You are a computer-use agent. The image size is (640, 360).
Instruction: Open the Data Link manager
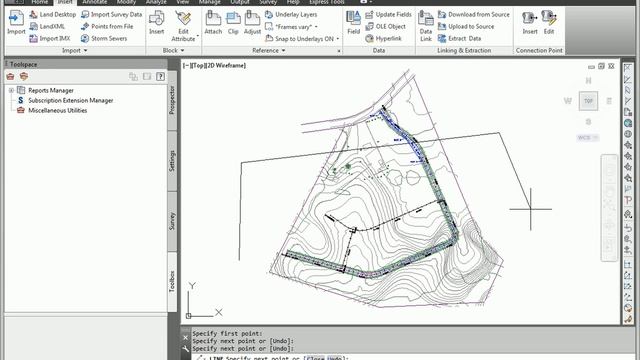(x=426, y=26)
